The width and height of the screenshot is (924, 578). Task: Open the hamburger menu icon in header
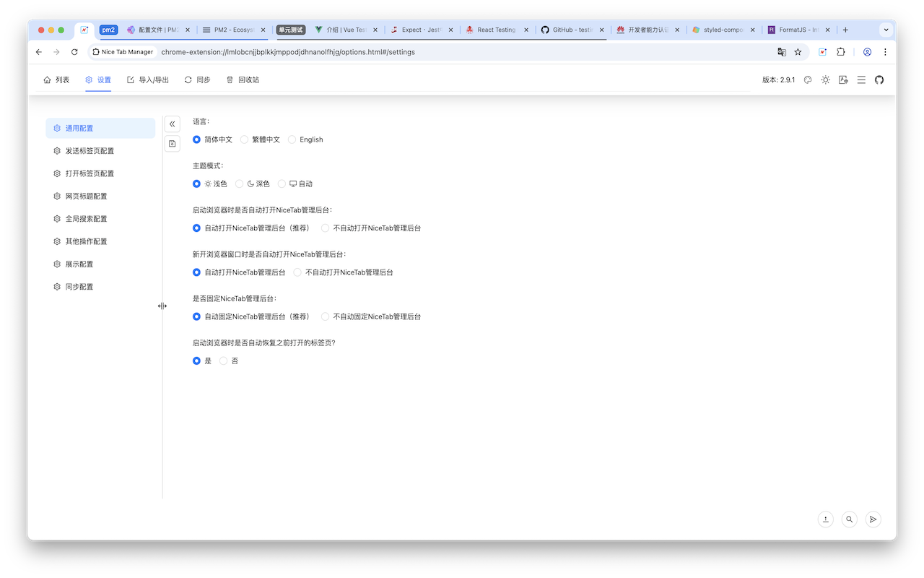pos(861,80)
